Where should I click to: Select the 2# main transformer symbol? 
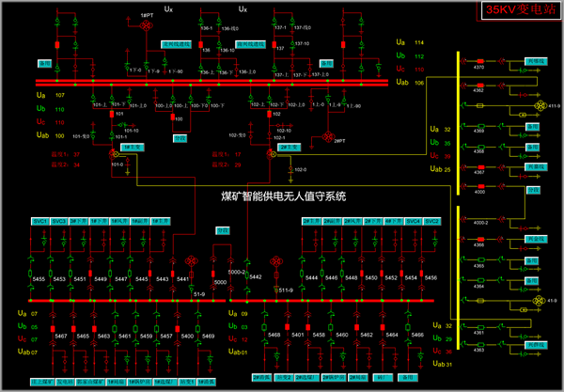[272, 155]
